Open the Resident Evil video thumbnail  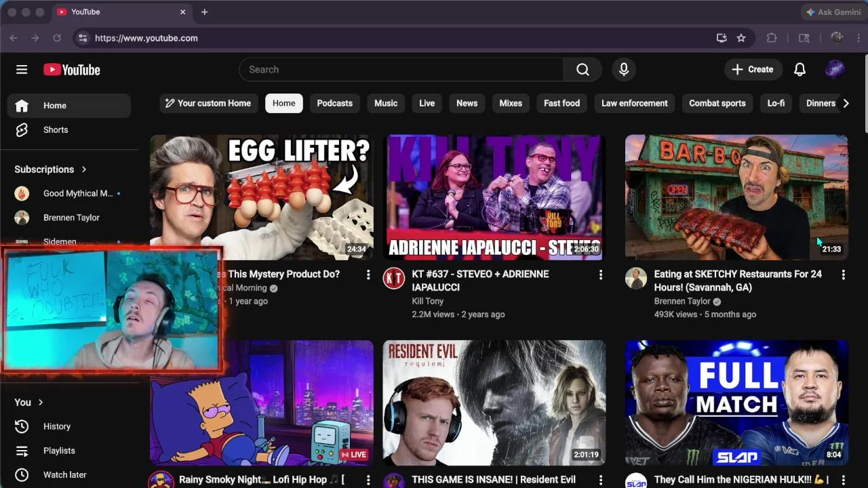[494, 403]
